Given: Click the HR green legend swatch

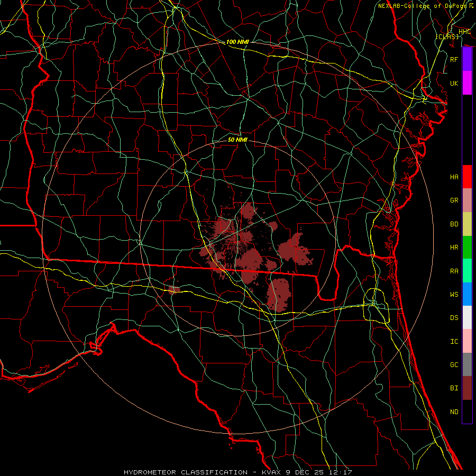Looking at the screenshot, I should [x=467, y=247].
